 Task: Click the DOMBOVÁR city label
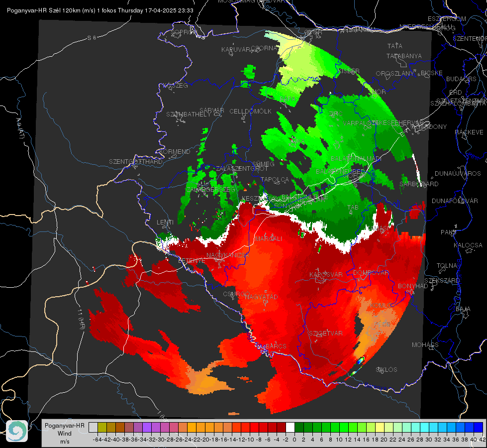(371, 273)
